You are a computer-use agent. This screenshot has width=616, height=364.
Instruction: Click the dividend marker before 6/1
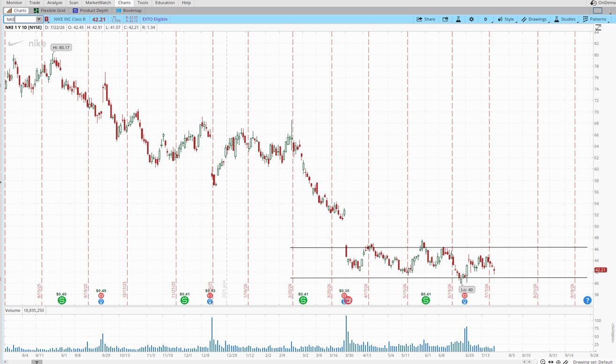point(426,300)
